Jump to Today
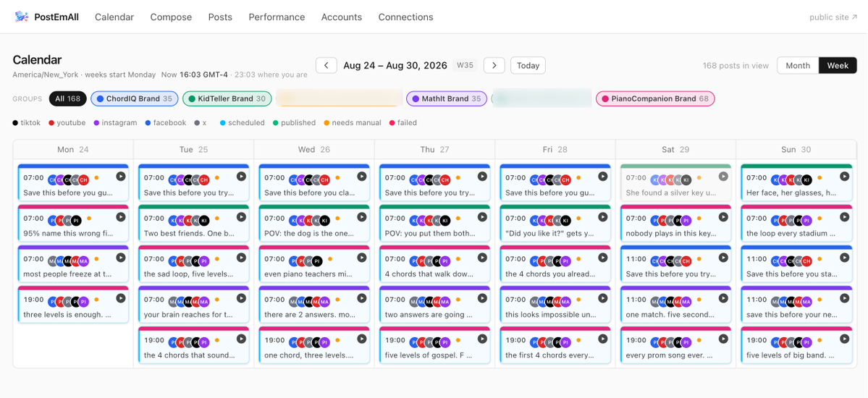Screen dimensions: 868x398 (528, 65)
